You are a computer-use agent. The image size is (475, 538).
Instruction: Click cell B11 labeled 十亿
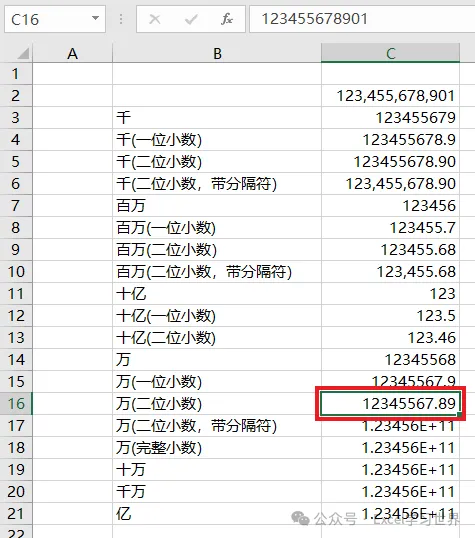point(217,293)
